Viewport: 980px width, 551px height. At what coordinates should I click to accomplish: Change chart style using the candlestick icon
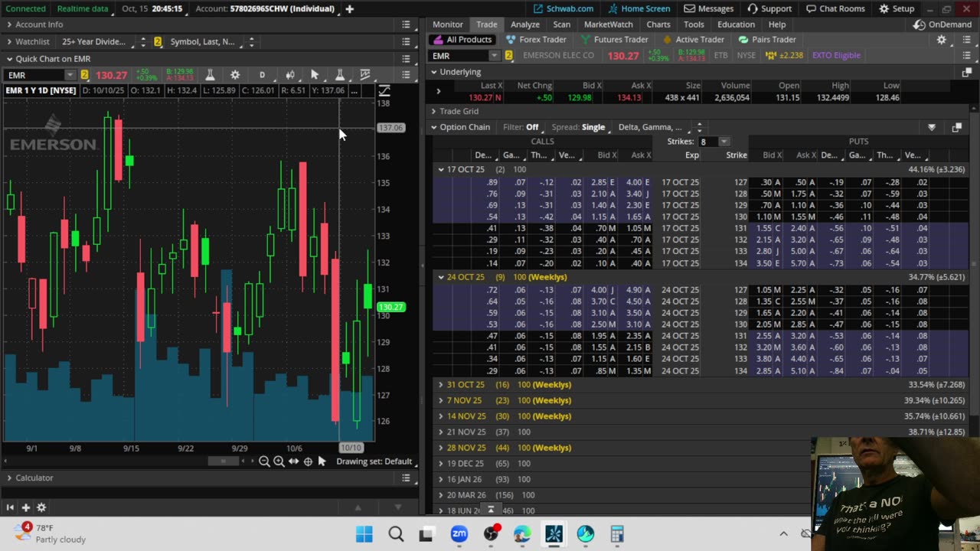289,75
